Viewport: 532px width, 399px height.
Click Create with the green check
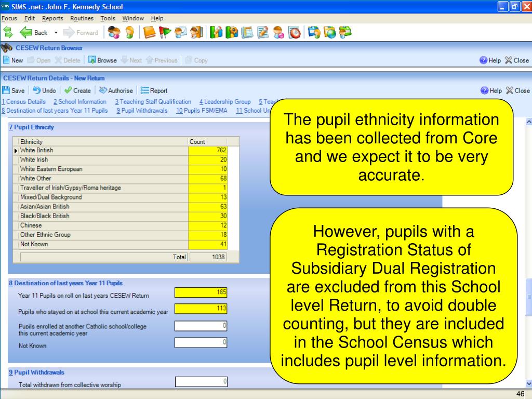78,90
